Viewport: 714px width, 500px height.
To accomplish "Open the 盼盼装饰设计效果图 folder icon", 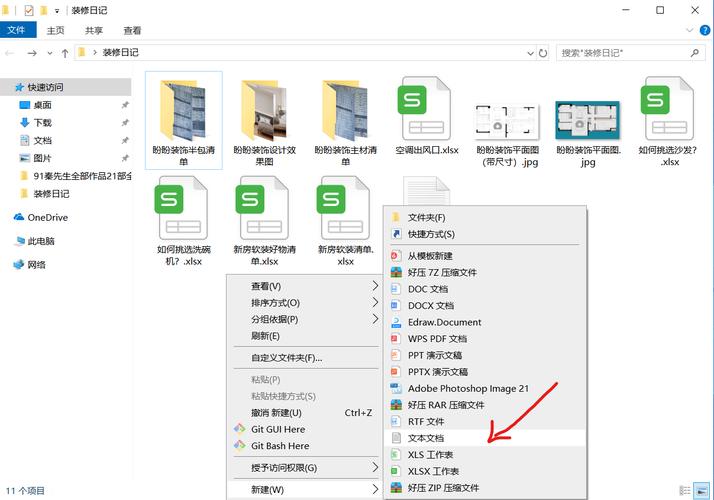I will 264,110.
